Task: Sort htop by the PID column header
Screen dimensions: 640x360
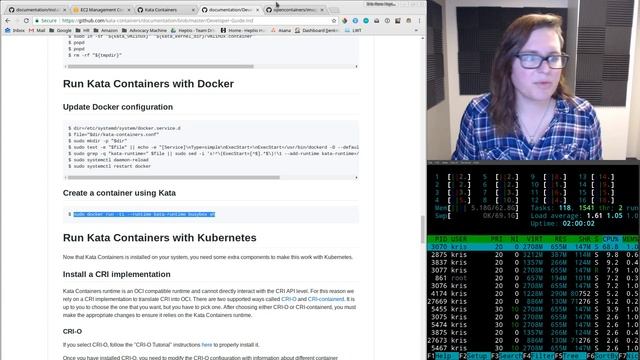Action: tap(441, 239)
